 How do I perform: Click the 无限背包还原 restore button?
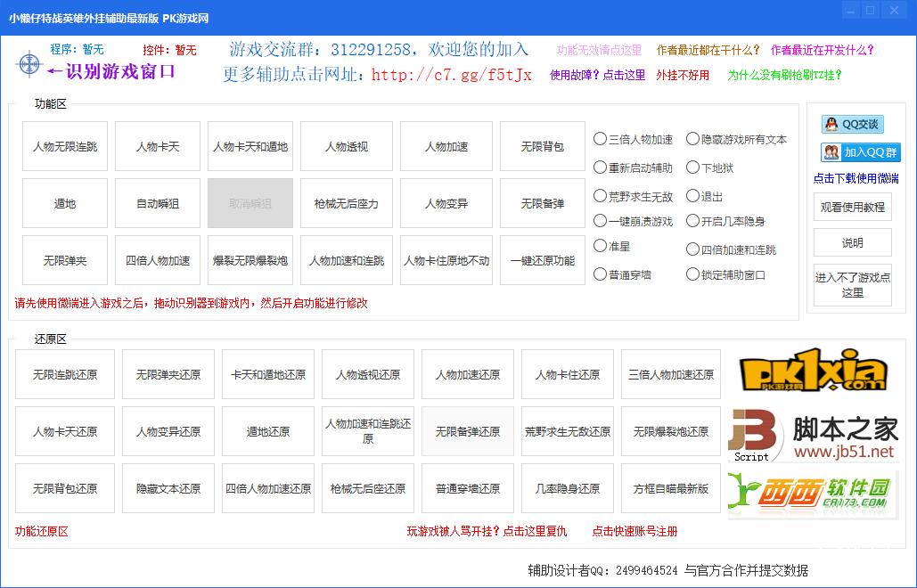pos(65,488)
